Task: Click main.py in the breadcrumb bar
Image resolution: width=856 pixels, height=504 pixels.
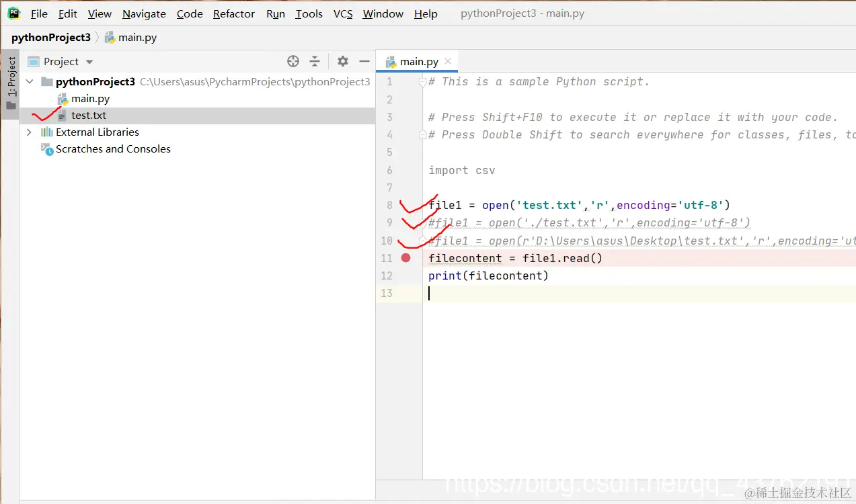Action: [130, 37]
